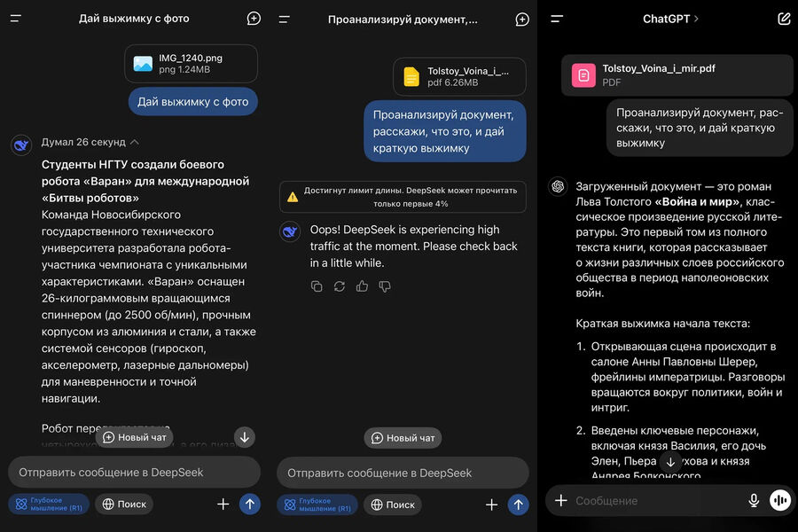Viewport: 798px width, 532px height.
Task: Tap the chat title "Проанализируй документ,..." in the header
Action: 403,20
